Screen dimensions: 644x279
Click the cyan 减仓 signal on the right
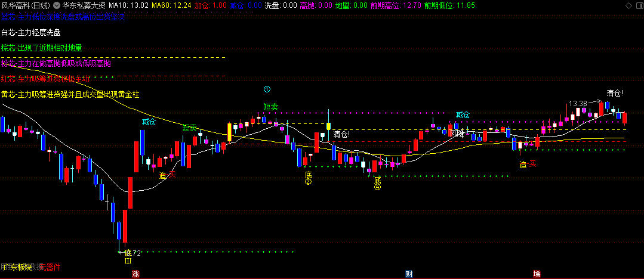(463, 115)
